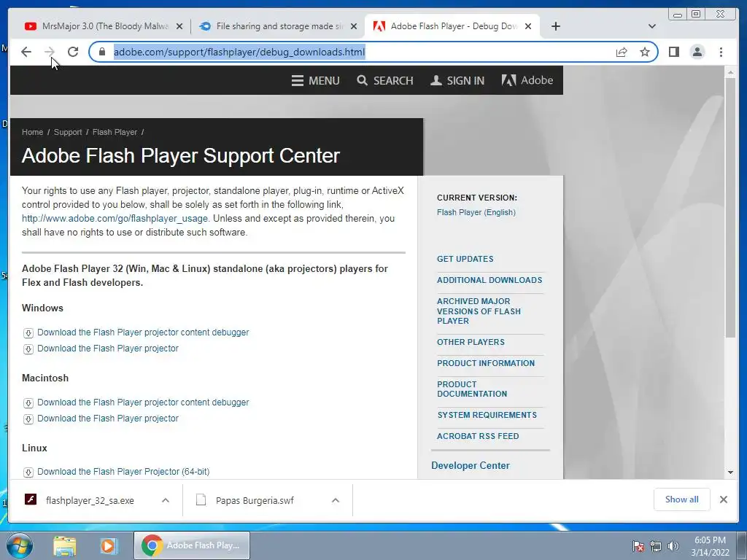
Task: Open PRODUCT INFORMATION sidebar link
Action: pos(485,363)
